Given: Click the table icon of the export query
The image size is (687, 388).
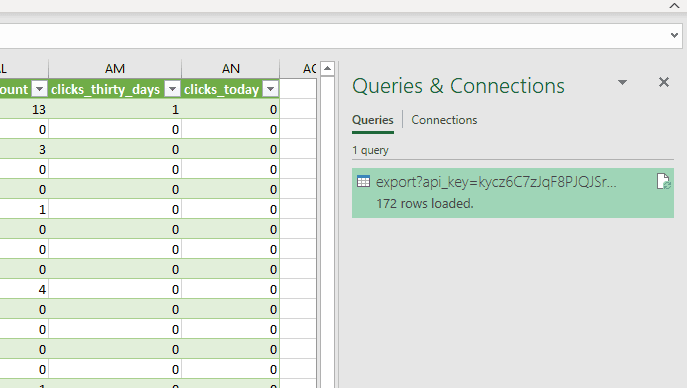Looking at the screenshot, I should click(363, 181).
